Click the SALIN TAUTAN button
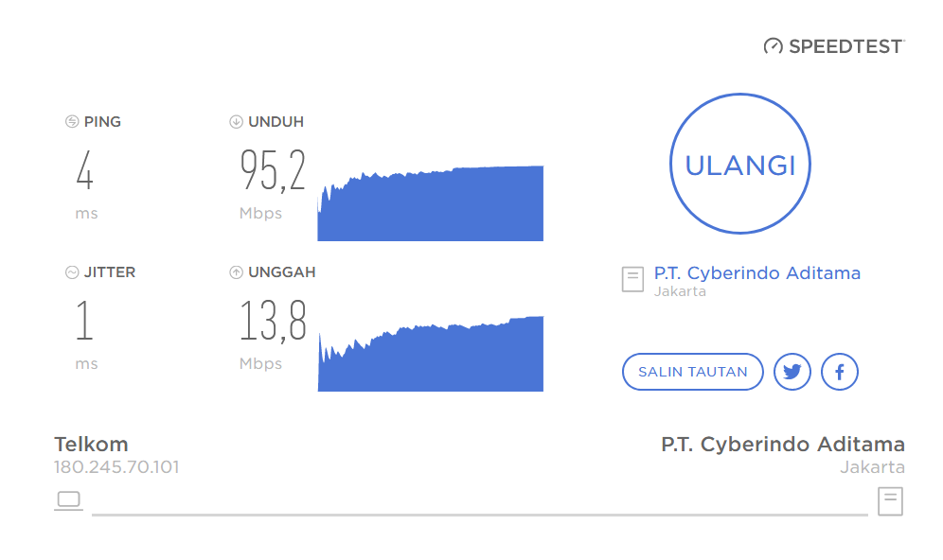 pos(692,372)
